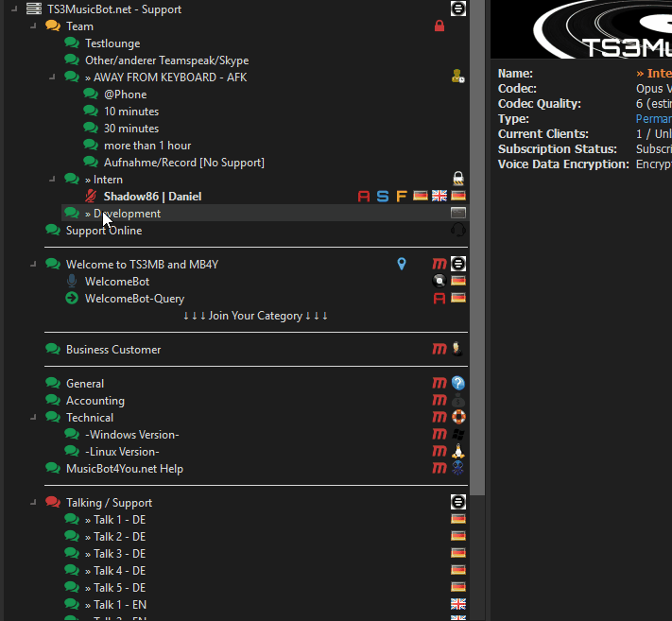Click the Windows logo icon on -Windows Version- row
The width and height of the screenshot is (672, 621).
[458, 435]
